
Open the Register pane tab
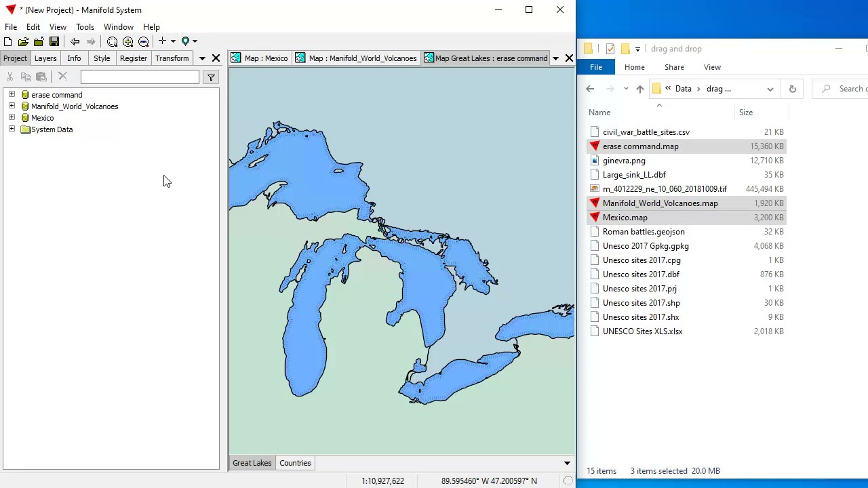click(134, 58)
